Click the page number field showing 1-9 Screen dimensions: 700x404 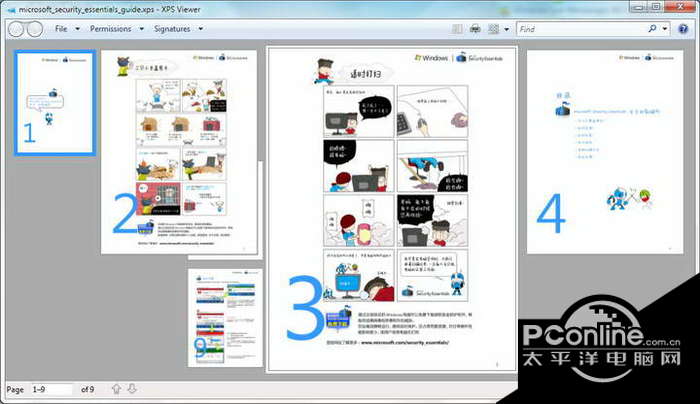(x=51, y=389)
